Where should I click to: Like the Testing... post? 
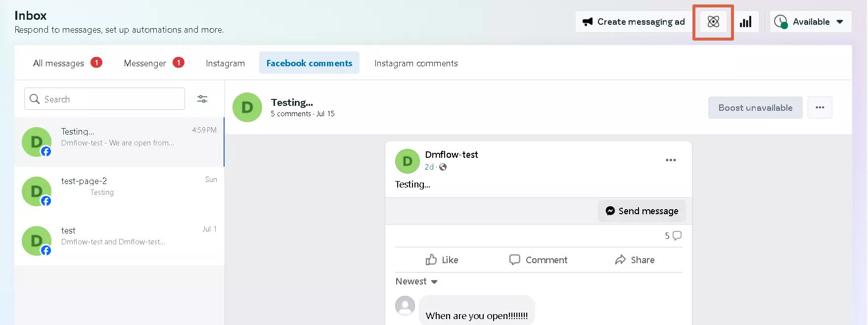[x=442, y=260]
